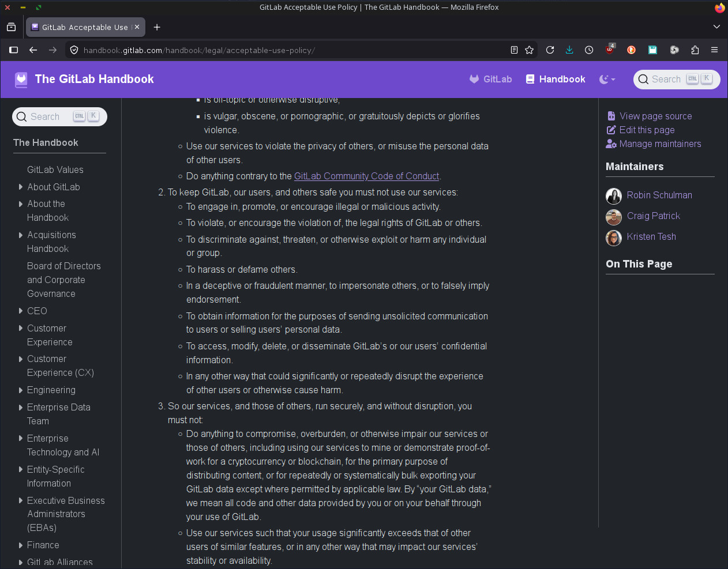Open CEO sidebar entry
The image size is (728, 569).
point(37,311)
